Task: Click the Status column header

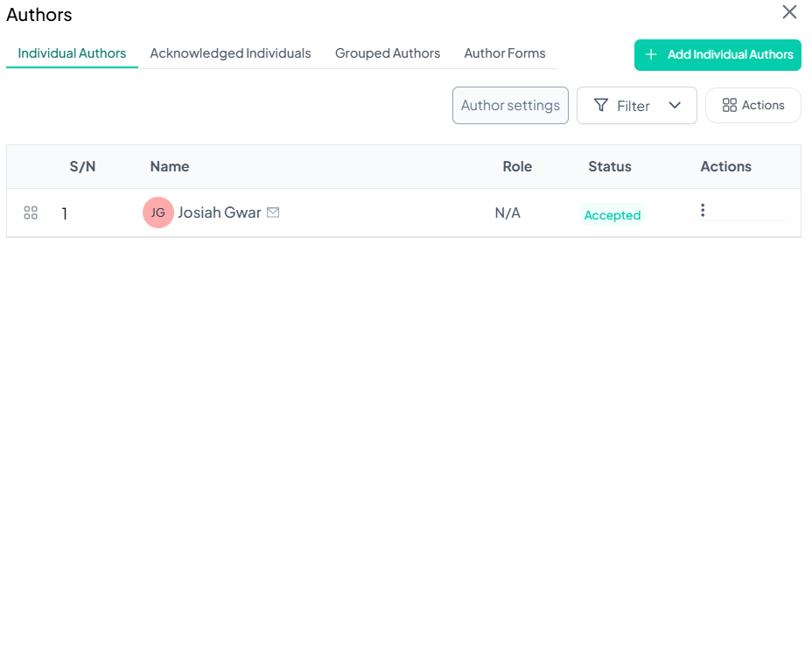Action: point(610,166)
